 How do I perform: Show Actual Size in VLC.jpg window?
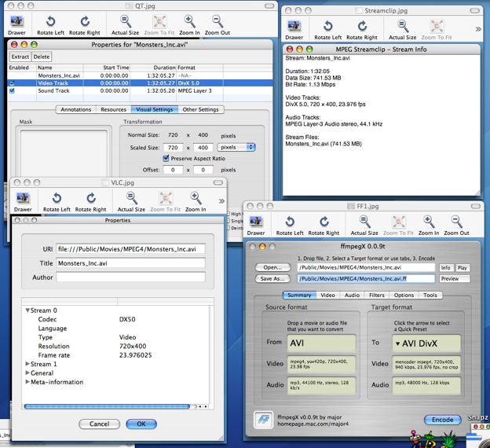coord(131,202)
